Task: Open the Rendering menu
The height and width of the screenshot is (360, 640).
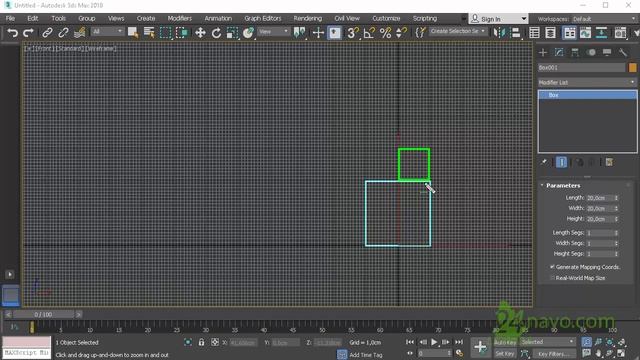Action: [x=307, y=18]
